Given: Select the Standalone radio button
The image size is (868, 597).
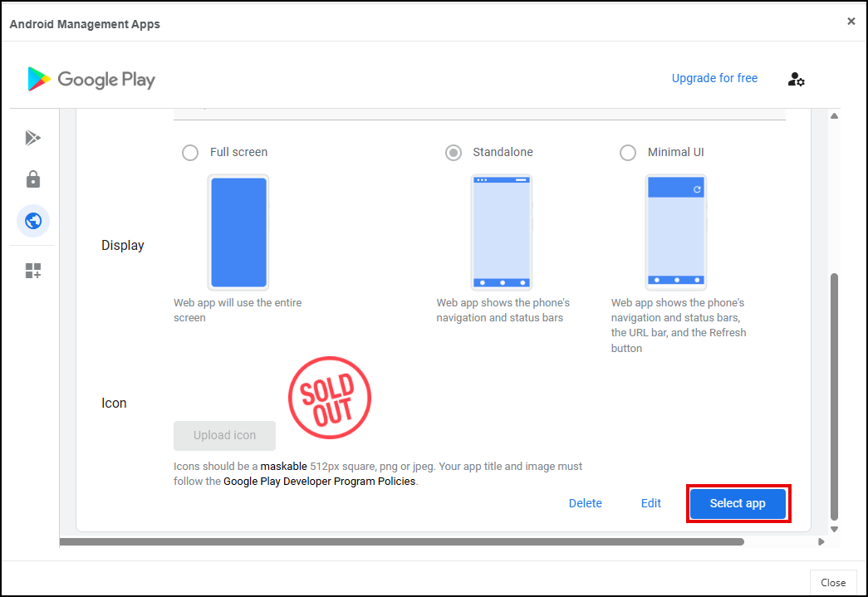Looking at the screenshot, I should point(454,153).
